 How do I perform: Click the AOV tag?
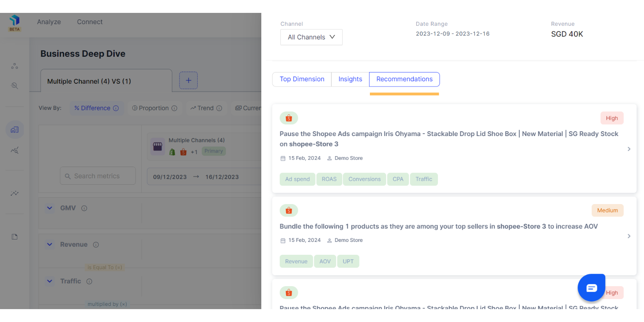(325, 261)
